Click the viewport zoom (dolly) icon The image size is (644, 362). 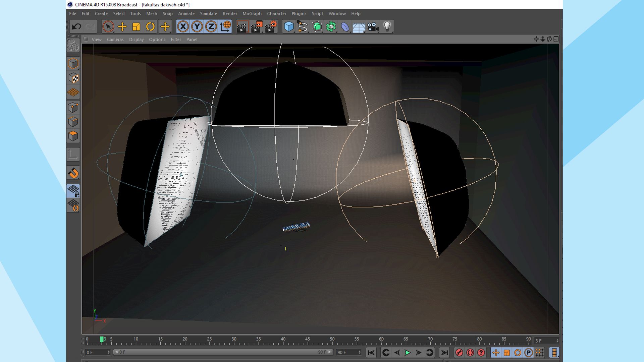click(x=543, y=39)
